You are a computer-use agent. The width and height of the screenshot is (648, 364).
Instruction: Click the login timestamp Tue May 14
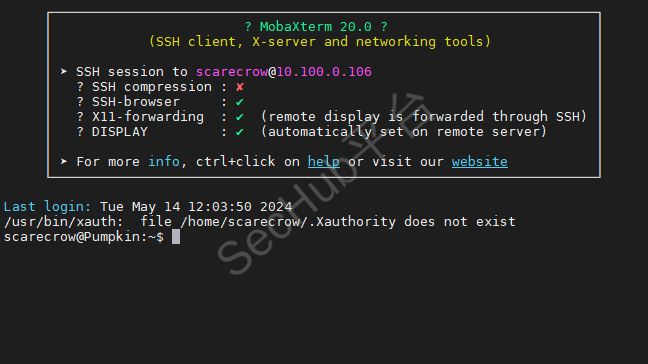tap(196, 207)
